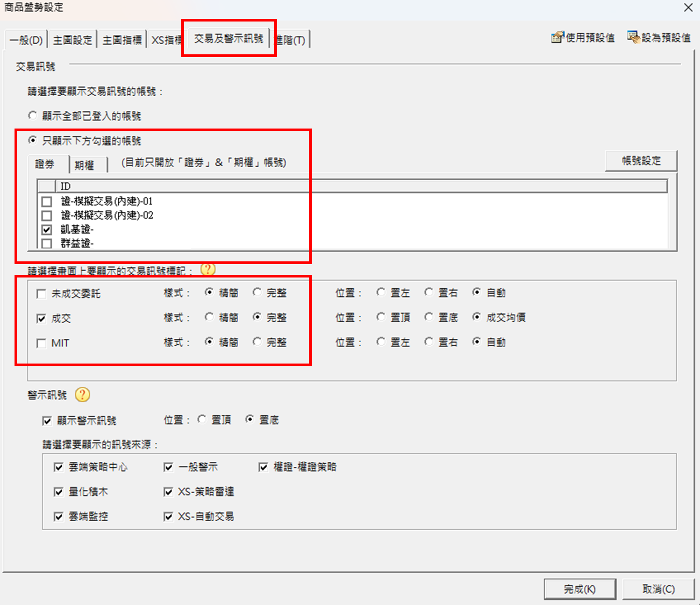Switch to the 一般(D) tab

[26, 40]
